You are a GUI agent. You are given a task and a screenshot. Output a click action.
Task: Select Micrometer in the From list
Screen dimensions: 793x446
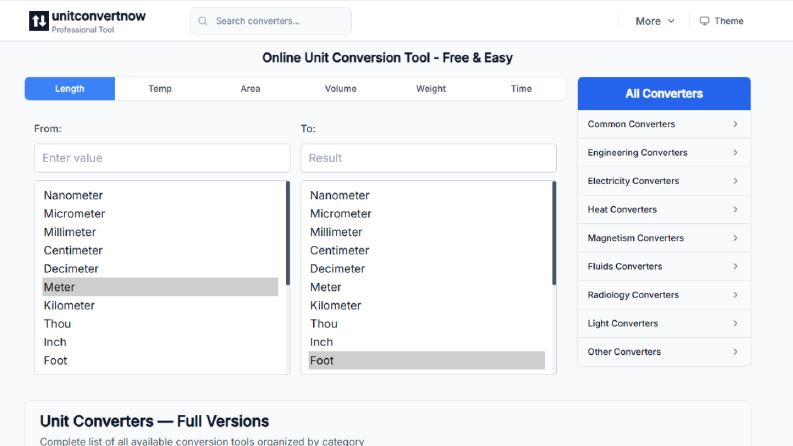pos(160,213)
